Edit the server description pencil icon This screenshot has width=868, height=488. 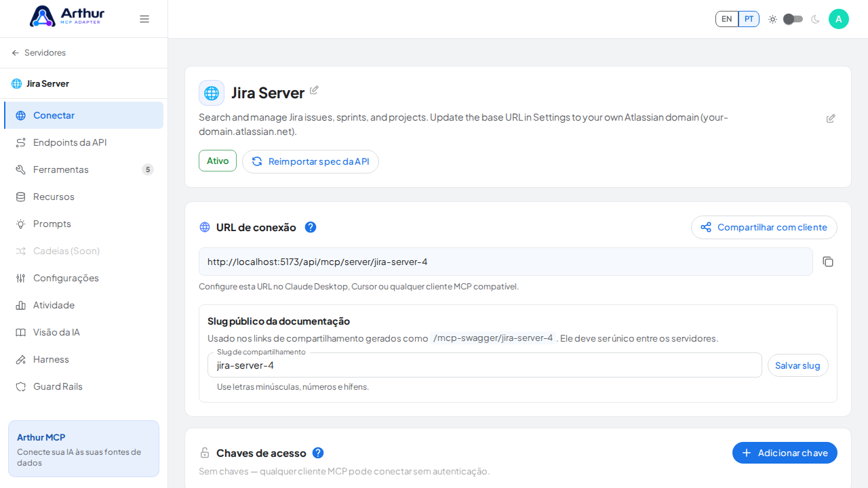point(831,119)
